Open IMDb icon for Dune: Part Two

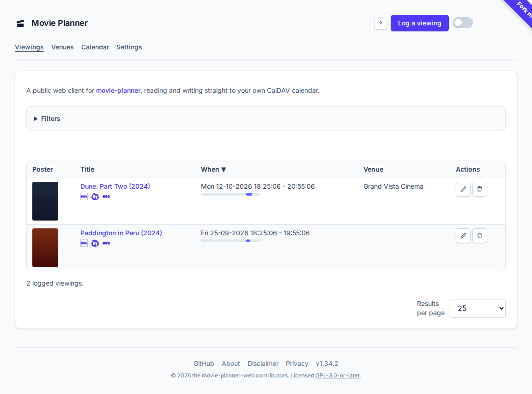[x=84, y=197]
